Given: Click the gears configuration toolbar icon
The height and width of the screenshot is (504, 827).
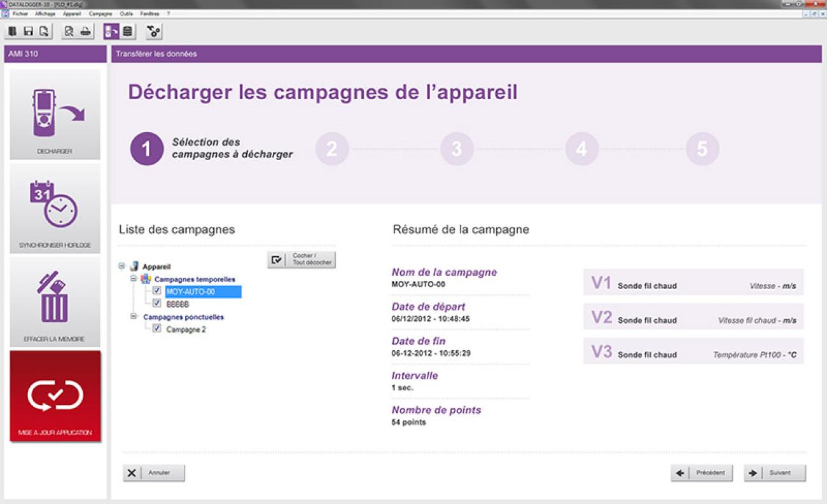Looking at the screenshot, I should coord(153,31).
